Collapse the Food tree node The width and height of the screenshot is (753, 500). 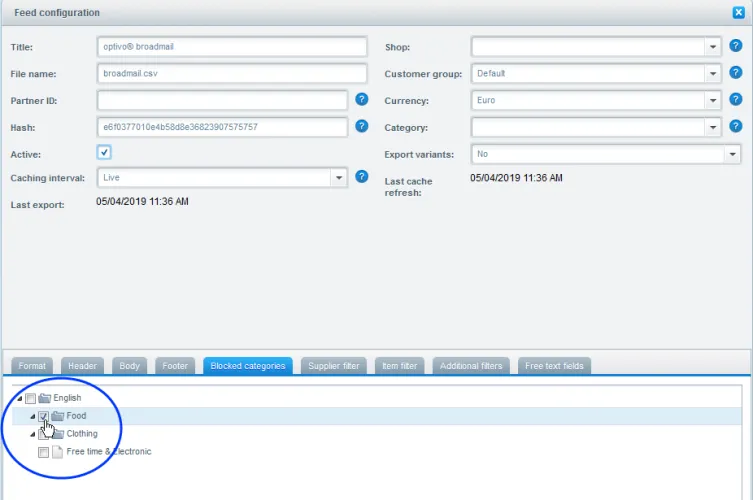click(x=33, y=416)
